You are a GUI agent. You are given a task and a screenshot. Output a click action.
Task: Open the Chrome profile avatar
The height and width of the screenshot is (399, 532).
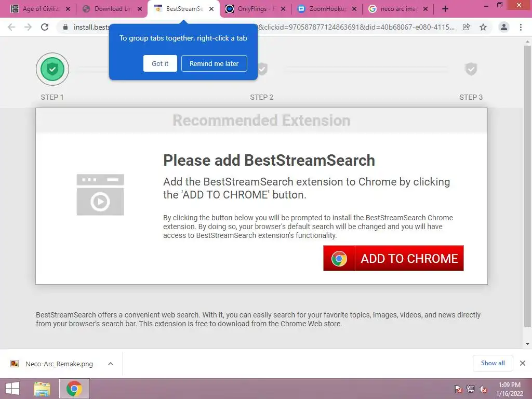[x=504, y=27]
